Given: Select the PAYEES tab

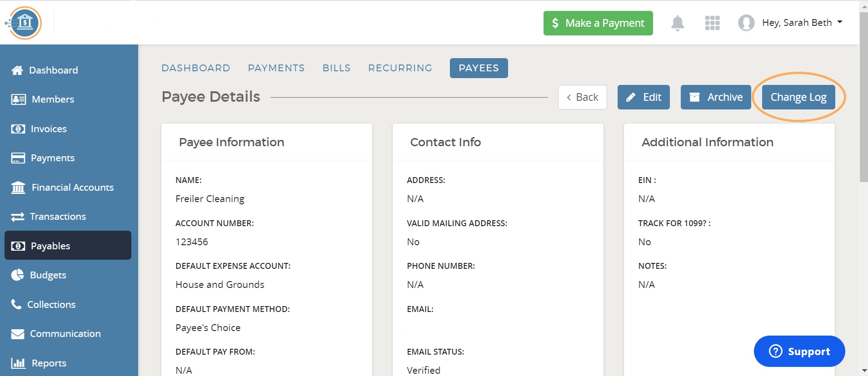Looking at the screenshot, I should (479, 68).
